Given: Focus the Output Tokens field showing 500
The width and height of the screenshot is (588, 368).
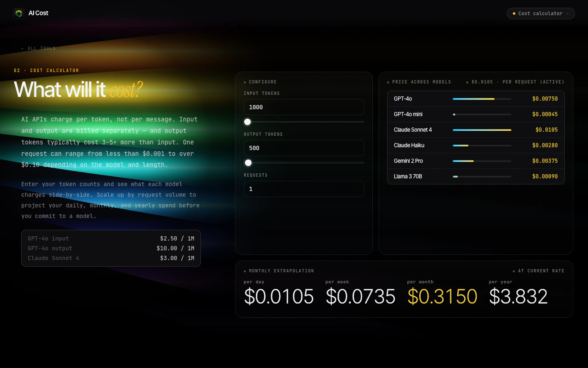Looking at the screenshot, I should pyautogui.click(x=304, y=148).
